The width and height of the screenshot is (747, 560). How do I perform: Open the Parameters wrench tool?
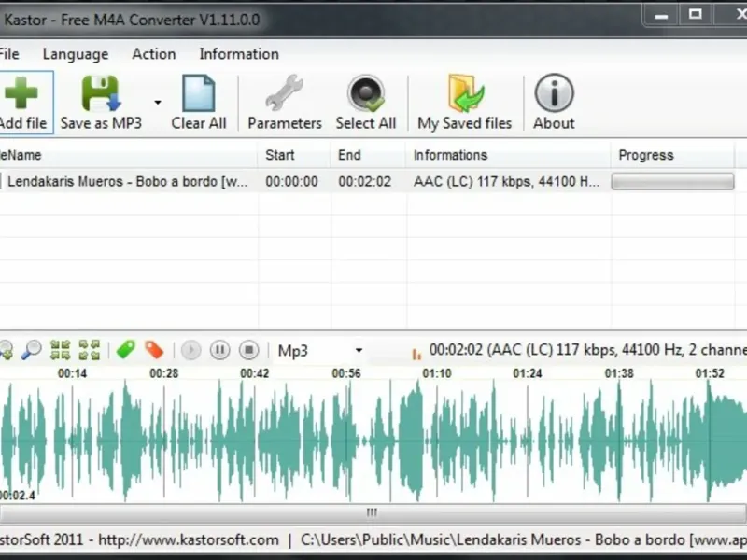point(285,93)
